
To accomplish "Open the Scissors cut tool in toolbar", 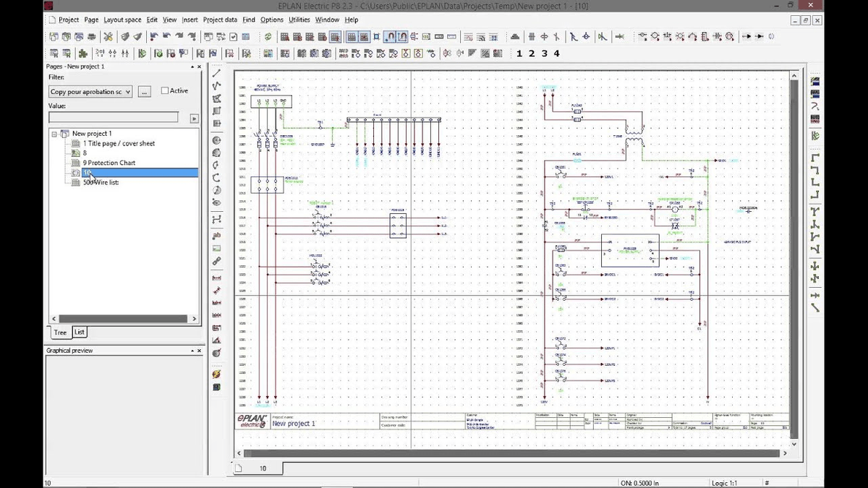I will click(x=108, y=36).
